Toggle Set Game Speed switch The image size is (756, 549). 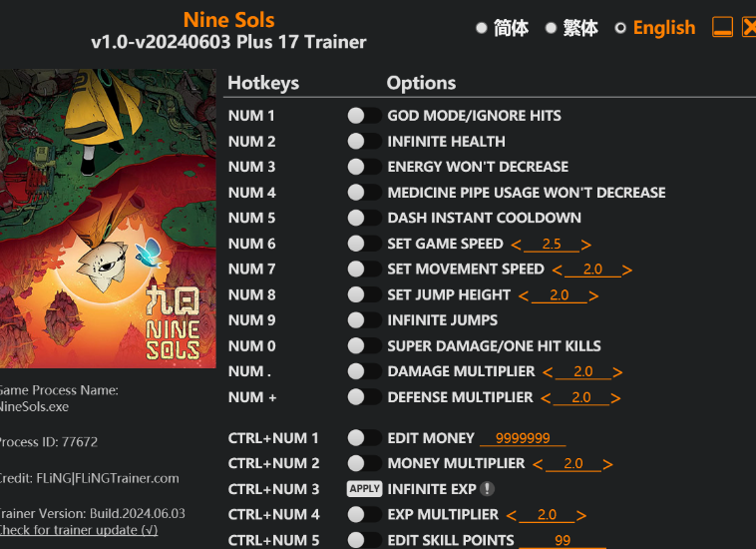click(364, 244)
